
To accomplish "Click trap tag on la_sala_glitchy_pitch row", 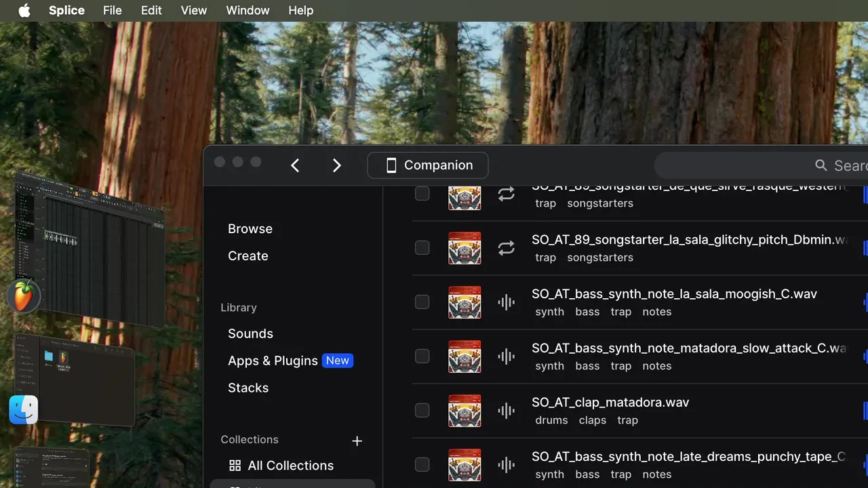I will (546, 258).
